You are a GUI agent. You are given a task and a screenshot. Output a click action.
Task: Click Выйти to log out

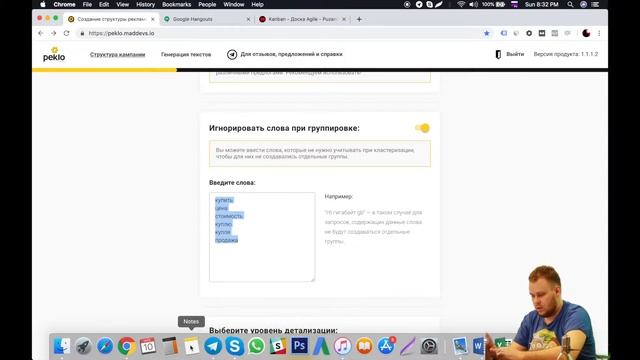[509, 54]
